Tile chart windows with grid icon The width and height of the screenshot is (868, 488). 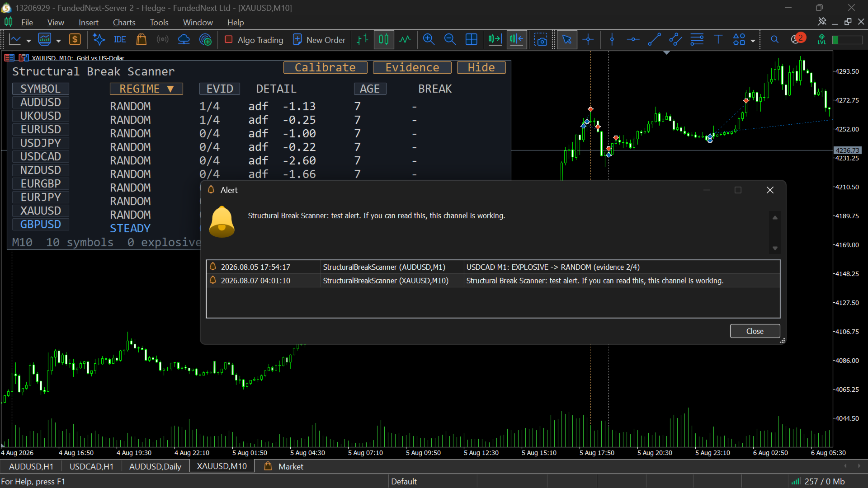[471, 40]
